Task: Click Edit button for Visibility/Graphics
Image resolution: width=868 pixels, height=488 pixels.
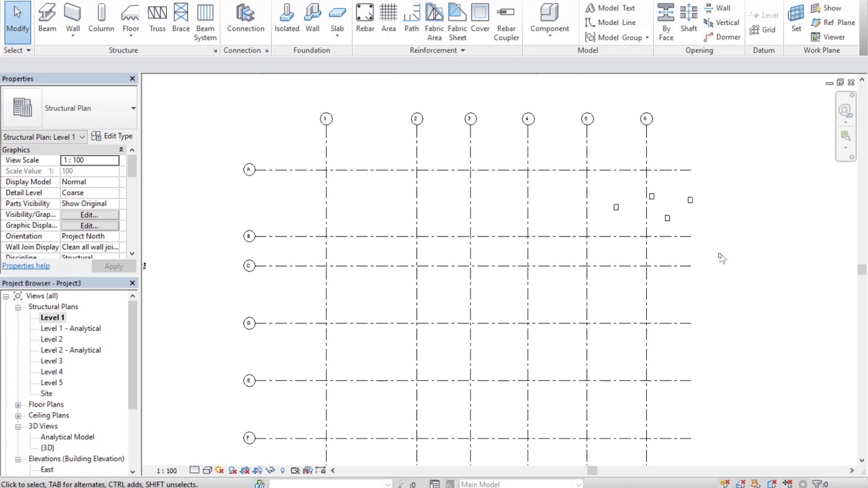Action: 89,215
